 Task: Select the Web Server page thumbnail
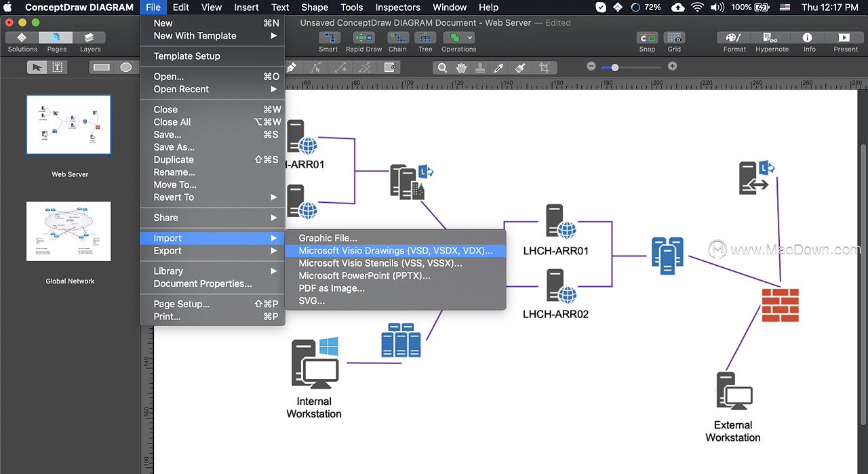tap(68, 125)
